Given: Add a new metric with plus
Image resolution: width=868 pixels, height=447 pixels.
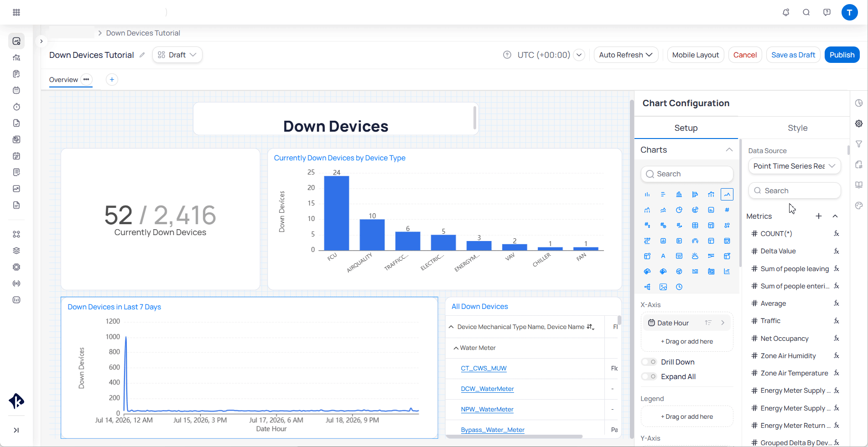Looking at the screenshot, I should (818, 216).
